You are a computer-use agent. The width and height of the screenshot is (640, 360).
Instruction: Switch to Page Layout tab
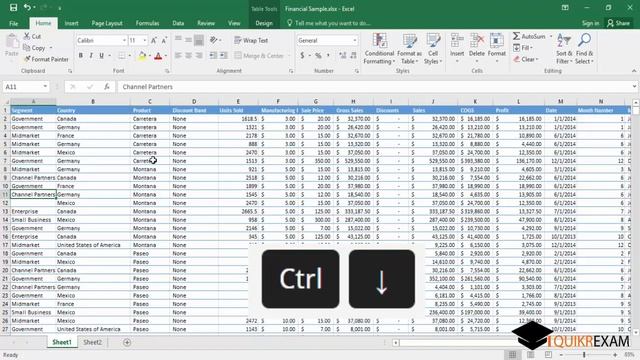(x=107, y=23)
